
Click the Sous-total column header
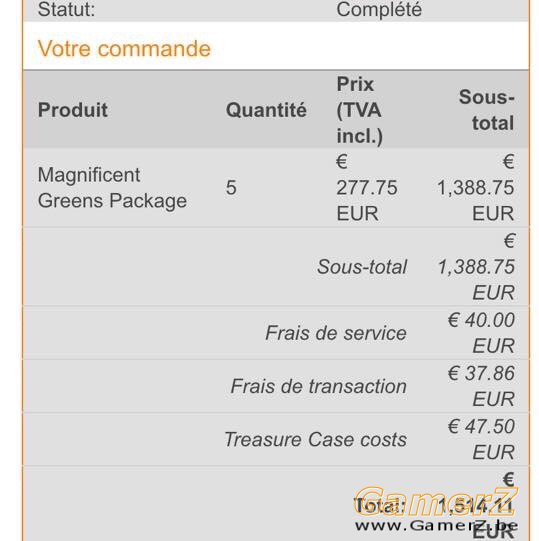(x=486, y=110)
